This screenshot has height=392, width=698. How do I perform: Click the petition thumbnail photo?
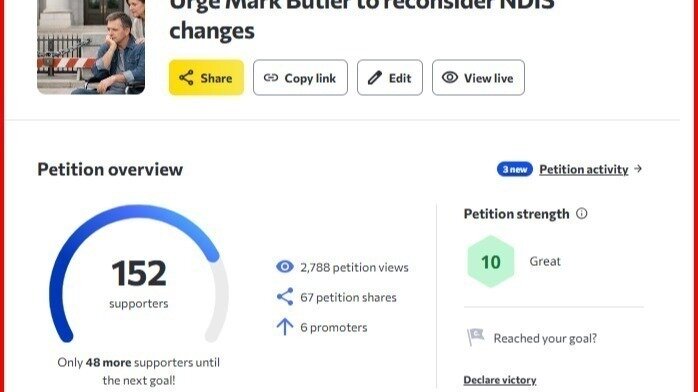91,47
